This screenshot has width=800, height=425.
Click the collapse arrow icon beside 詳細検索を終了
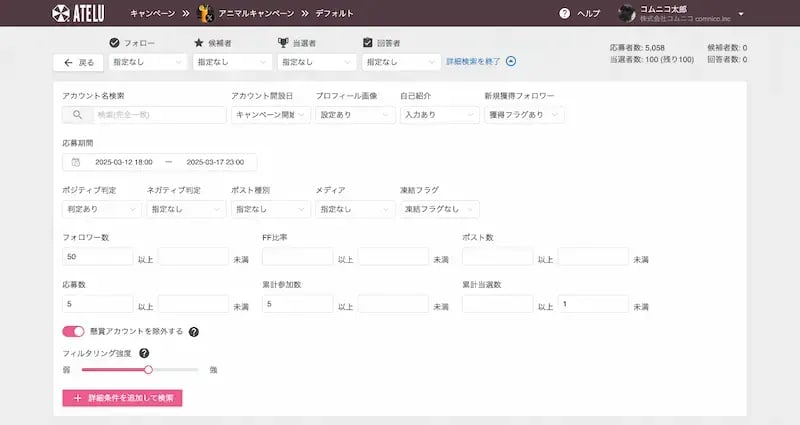coord(511,61)
